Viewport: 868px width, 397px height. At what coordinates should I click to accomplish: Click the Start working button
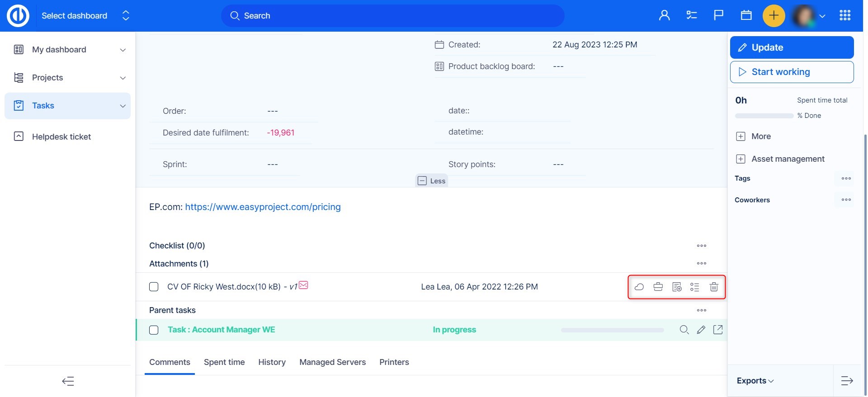click(x=792, y=72)
